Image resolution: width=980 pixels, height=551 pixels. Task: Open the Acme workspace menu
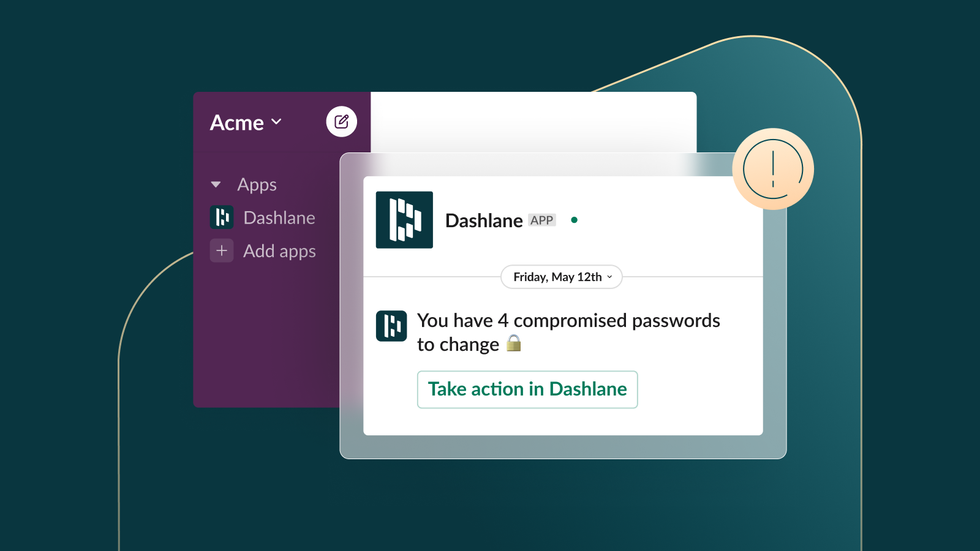tap(245, 122)
